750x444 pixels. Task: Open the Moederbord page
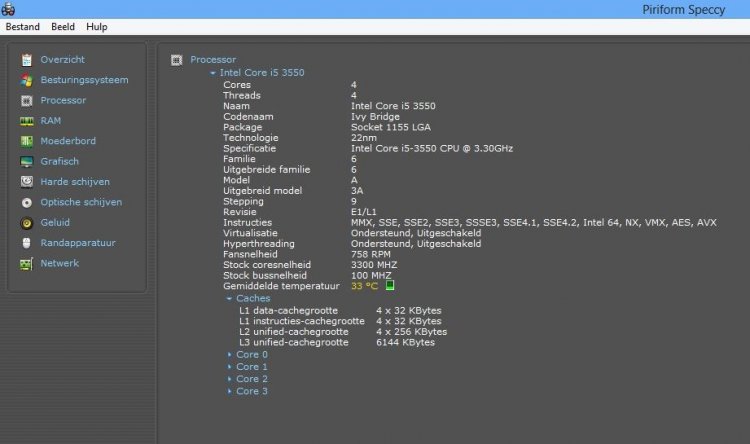click(68, 141)
